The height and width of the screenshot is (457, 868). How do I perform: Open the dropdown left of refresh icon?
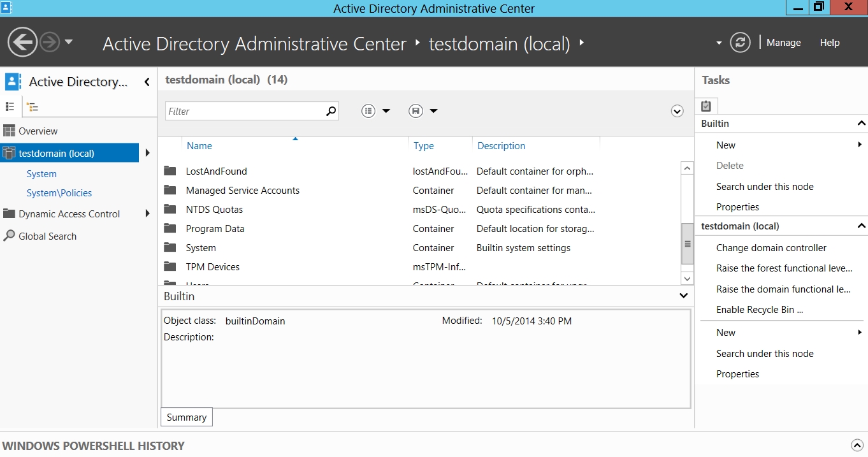[719, 43]
